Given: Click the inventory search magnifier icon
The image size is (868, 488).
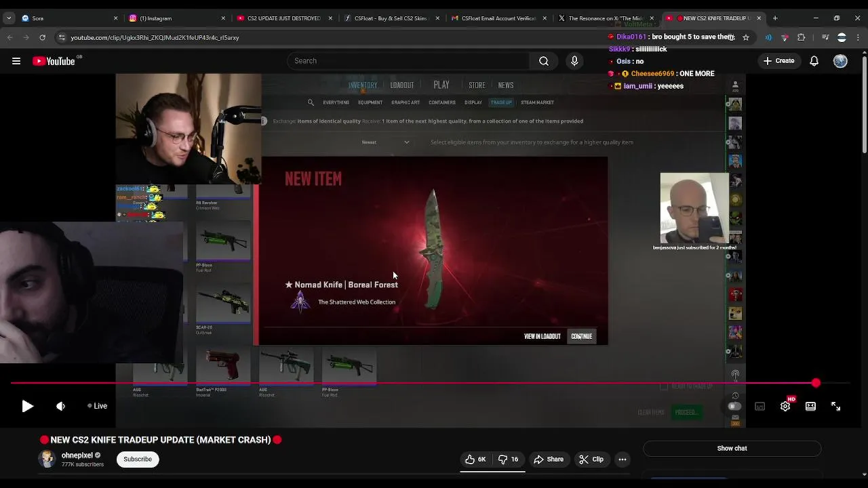Looking at the screenshot, I should click(311, 102).
